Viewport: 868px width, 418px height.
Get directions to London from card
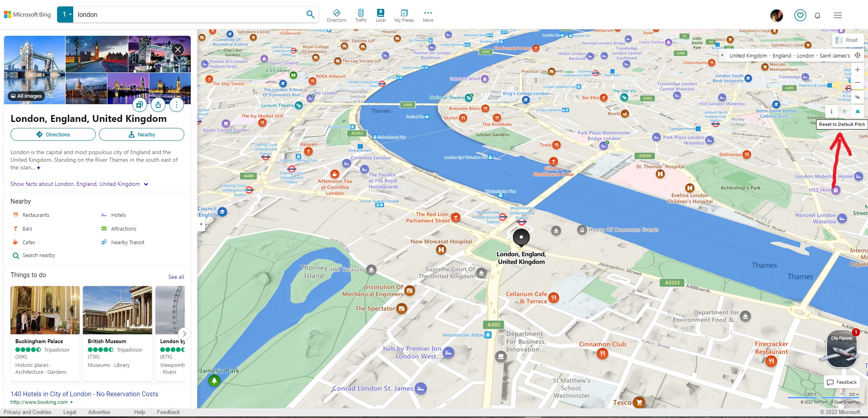coord(53,134)
